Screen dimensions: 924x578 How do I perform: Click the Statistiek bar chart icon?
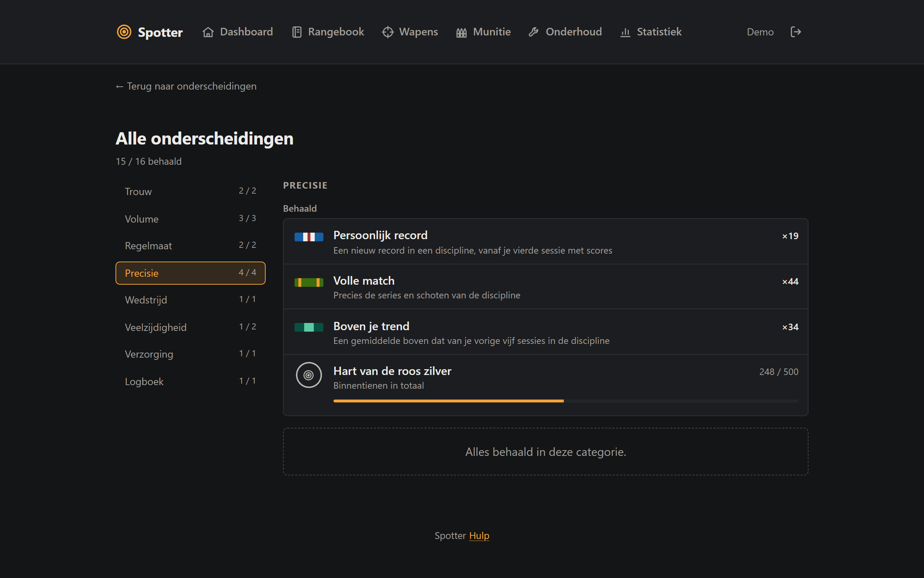625,32
